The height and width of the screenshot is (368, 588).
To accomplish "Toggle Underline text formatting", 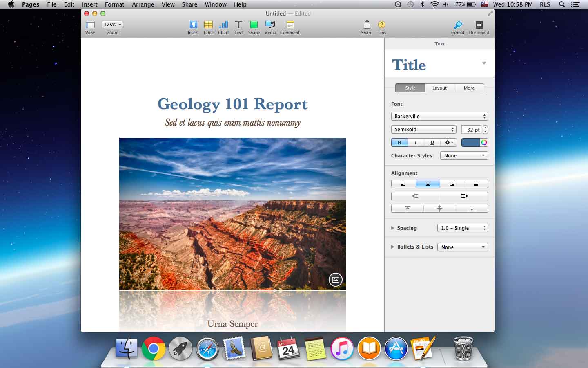I will pyautogui.click(x=432, y=143).
